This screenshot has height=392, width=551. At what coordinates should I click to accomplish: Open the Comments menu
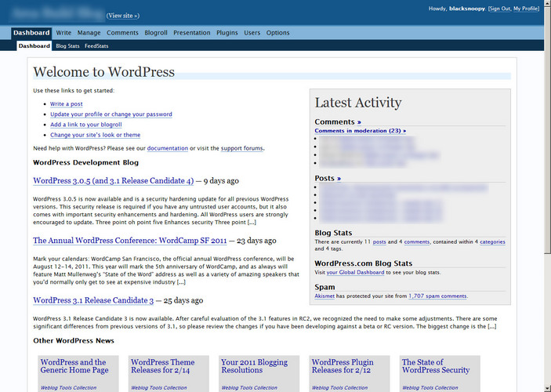point(122,33)
